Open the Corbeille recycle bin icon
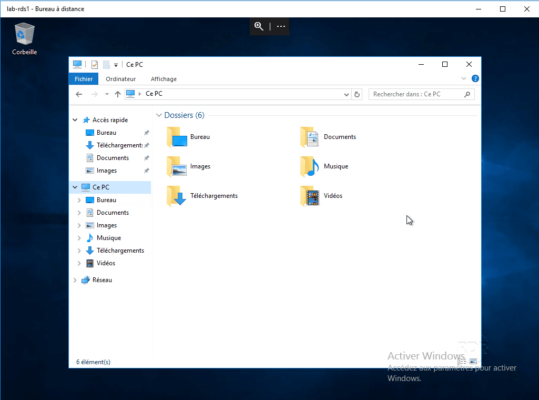Viewport: 539px width, 400px height. (x=24, y=38)
